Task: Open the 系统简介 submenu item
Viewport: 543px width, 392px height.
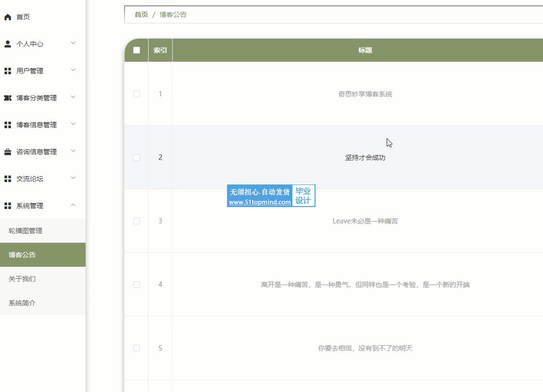Action: 22,303
